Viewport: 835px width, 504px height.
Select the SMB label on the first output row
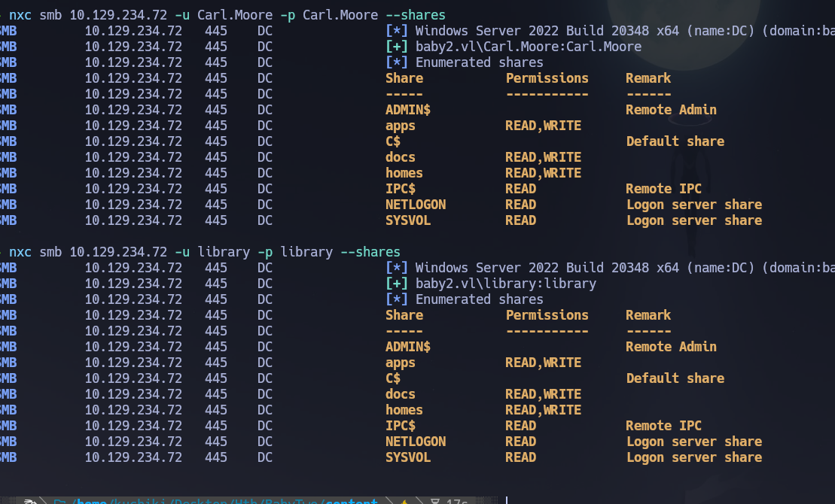[8, 30]
